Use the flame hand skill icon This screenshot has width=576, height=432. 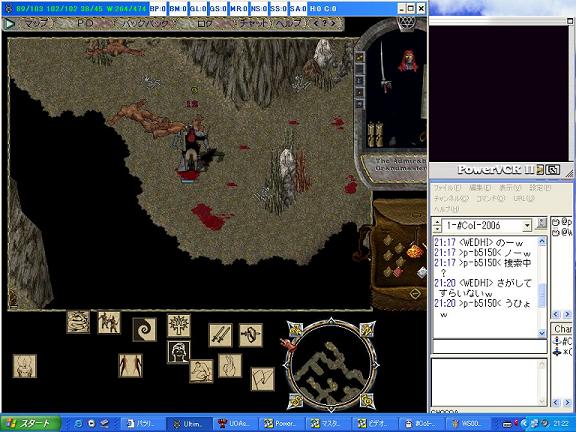coord(230,366)
